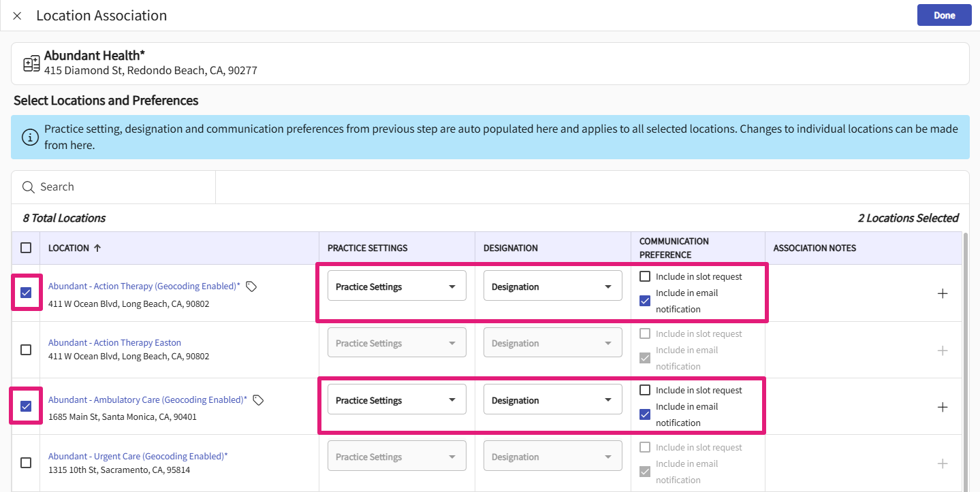Add association note for Action Therapy Geocoding row
Screen dimensions: 980x492
(x=943, y=293)
